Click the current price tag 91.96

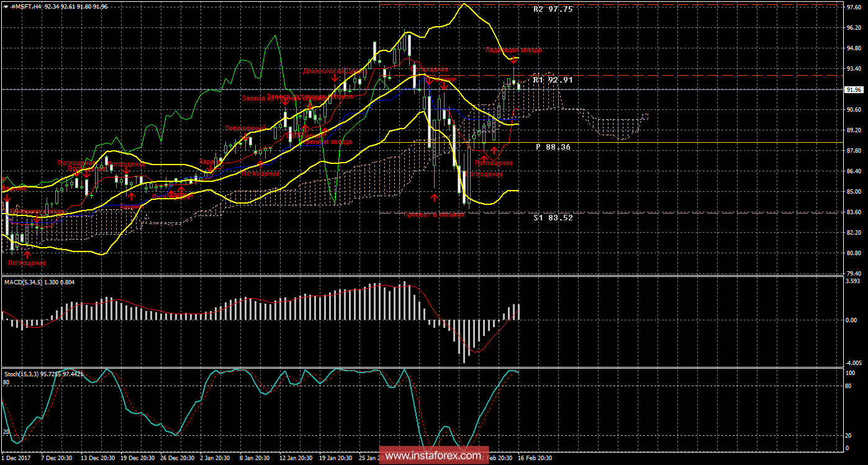852,89
